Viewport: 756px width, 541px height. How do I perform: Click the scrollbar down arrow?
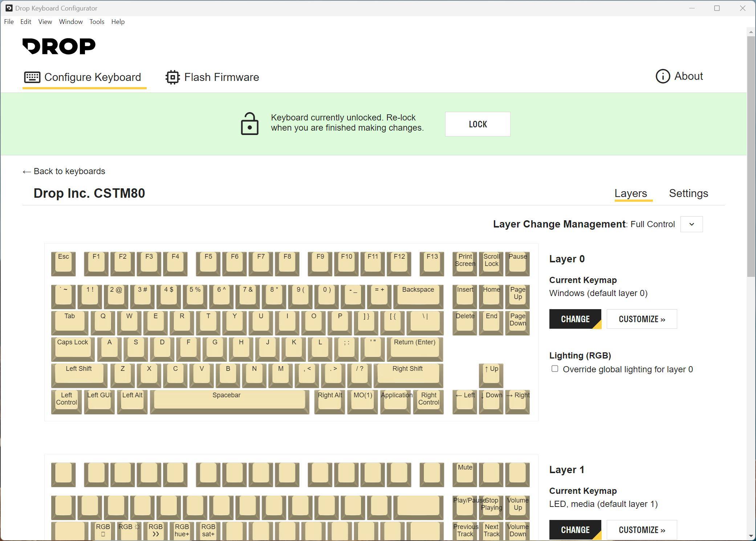click(751, 536)
